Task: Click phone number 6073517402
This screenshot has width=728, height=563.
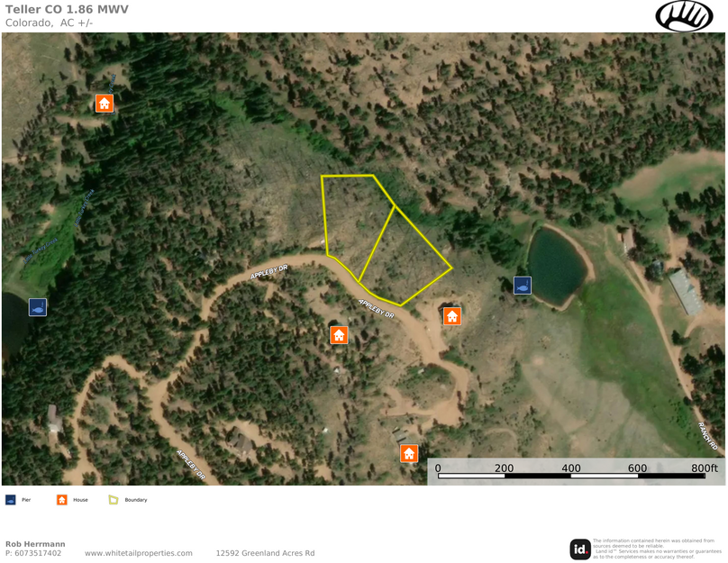Action: pyautogui.click(x=38, y=553)
